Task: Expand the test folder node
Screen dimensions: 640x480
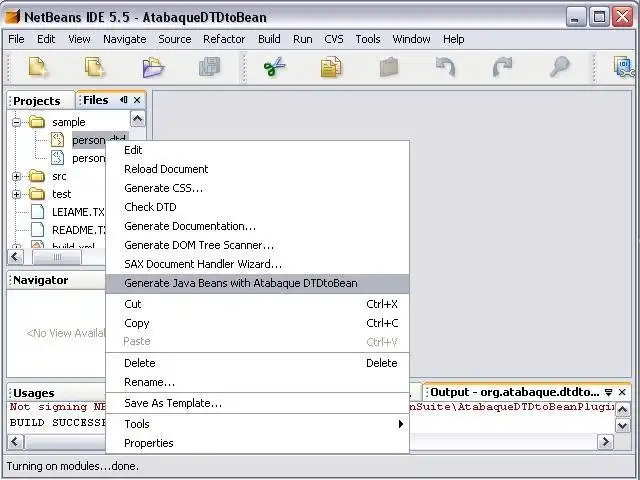Action: coord(16,194)
